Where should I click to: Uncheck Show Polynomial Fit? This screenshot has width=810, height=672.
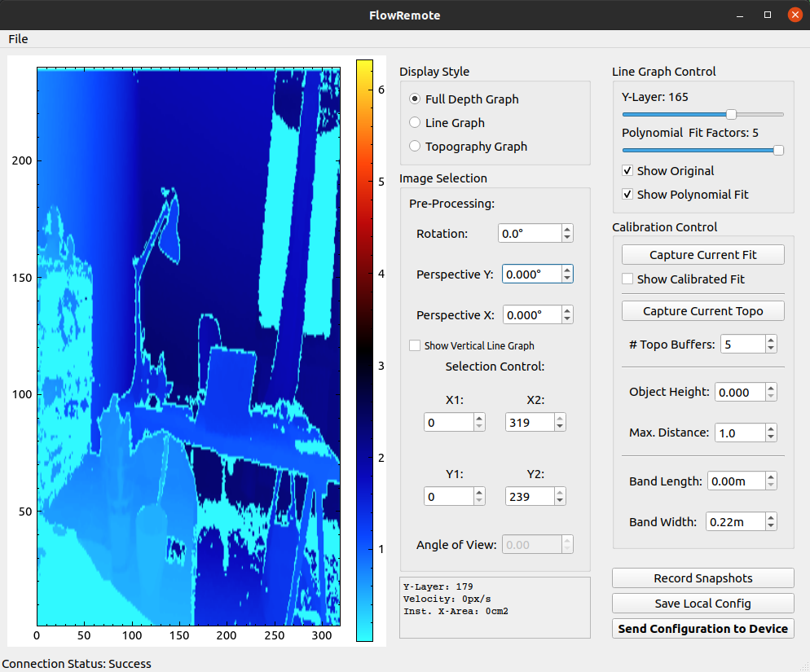pyautogui.click(x=627, y=195)
